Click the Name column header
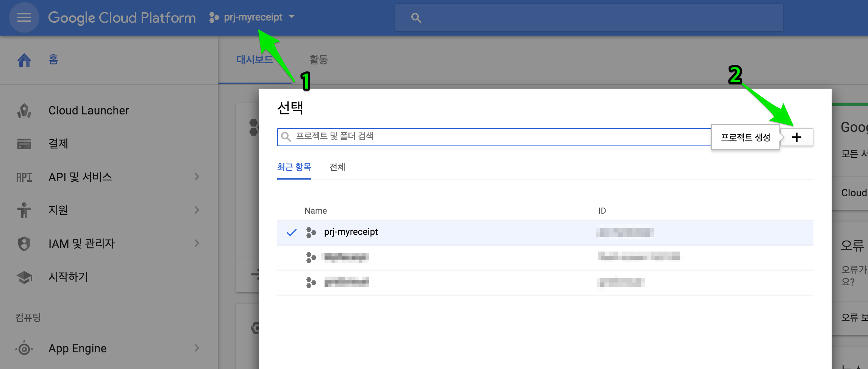Viewport: 868px width, 369px height. pos(315,211)
